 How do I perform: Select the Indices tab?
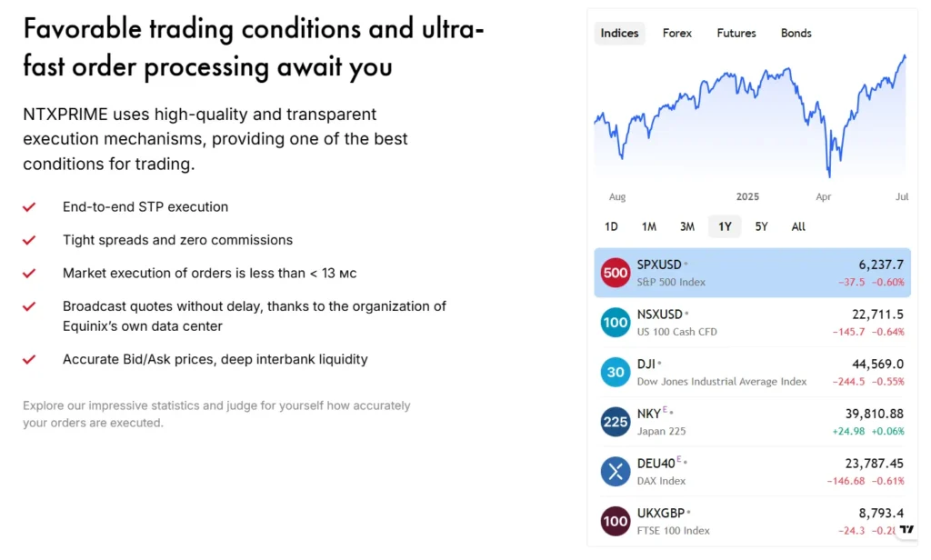620,34
